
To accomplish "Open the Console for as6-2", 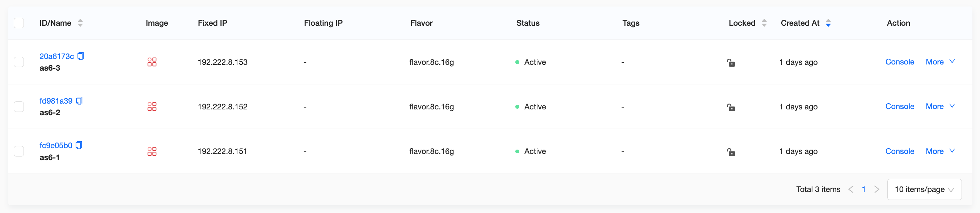I will [x=899, y=106].
